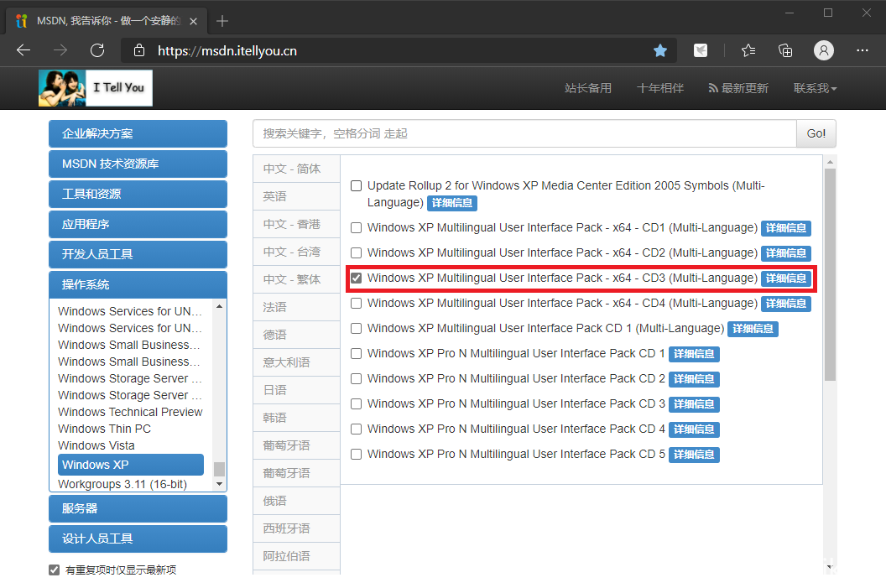This screenshot has width=886, height=588.
Task: Open browser Settings and more menu
Action: 863,50
